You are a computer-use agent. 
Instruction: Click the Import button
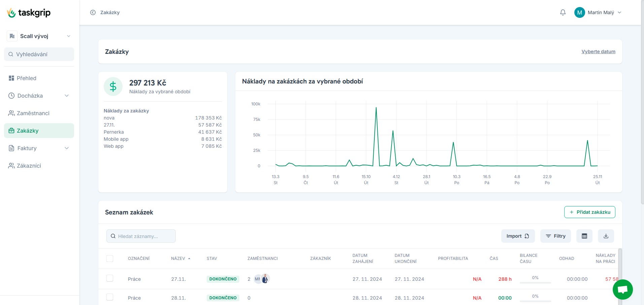click(x=518, y=236)
